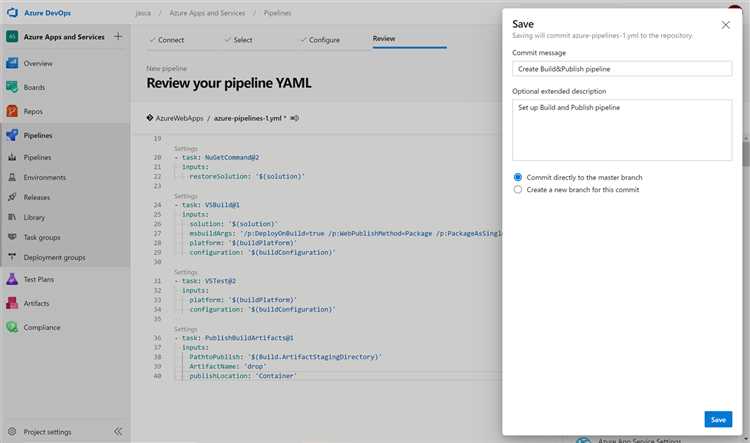This screenshot has height=443, width=750.
Task: Click the vertical scrollbar at right edge
Action: (746, 153)
